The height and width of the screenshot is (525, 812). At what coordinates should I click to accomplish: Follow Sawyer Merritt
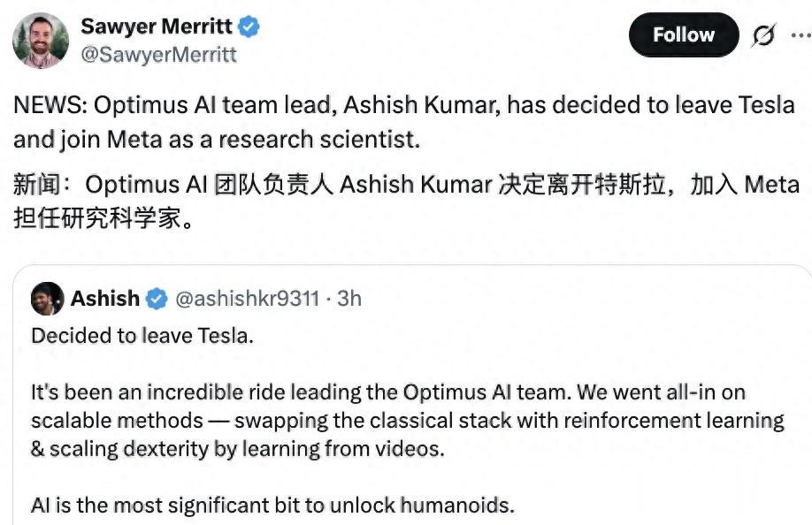(x=682, y=34)
